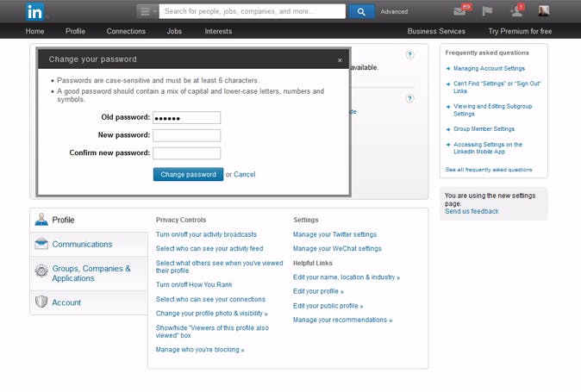Open Edit your name, location & industry
Screen dimensions: 581x392
(346, 277)
